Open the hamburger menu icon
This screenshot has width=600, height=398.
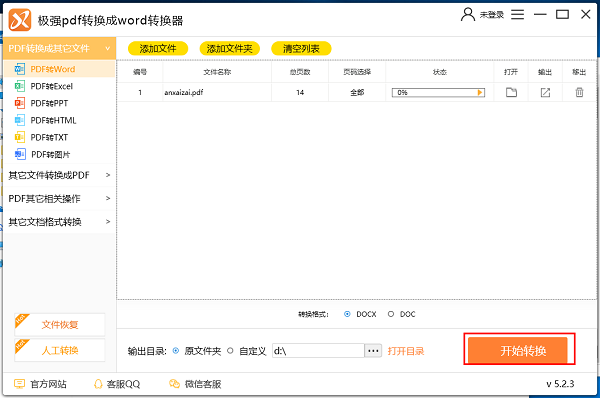(517, 15)
